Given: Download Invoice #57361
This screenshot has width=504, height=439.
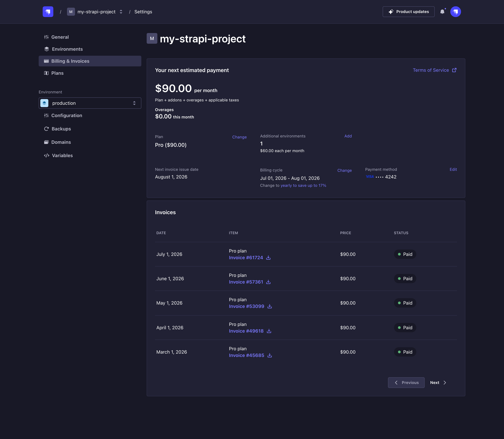Looking at the screenshot, I should pos(268,282).
